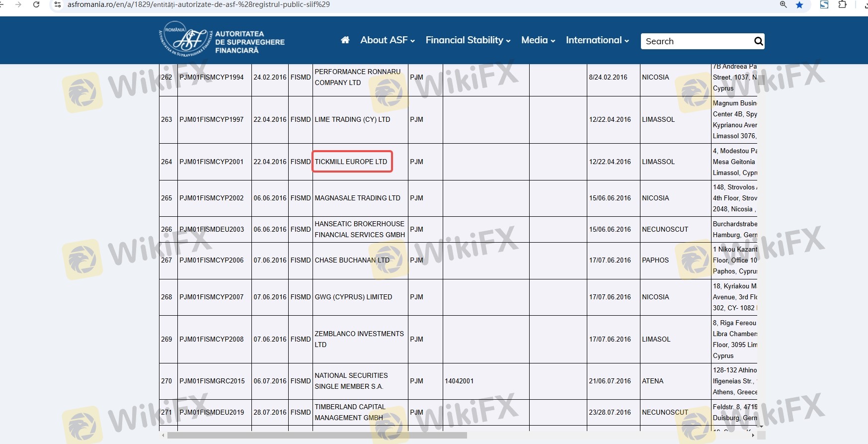Reload the page with refresh icon
Image resolution: width=868 pixels, height=444 pixels.
point(36,4)
